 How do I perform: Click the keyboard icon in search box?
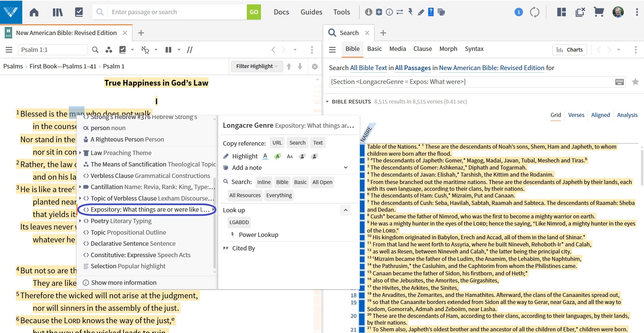[x=619, y=82]
